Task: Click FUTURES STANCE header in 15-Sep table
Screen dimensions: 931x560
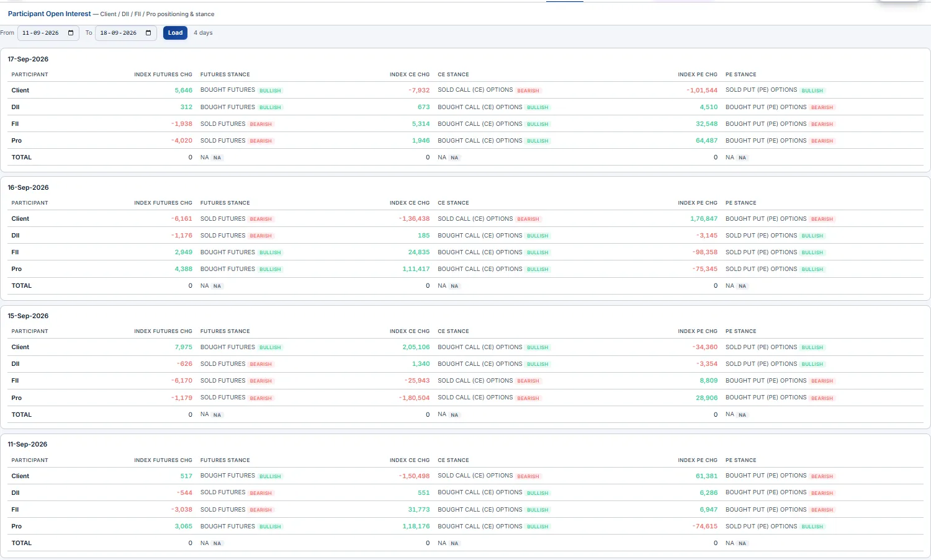Action: [225, 331]
